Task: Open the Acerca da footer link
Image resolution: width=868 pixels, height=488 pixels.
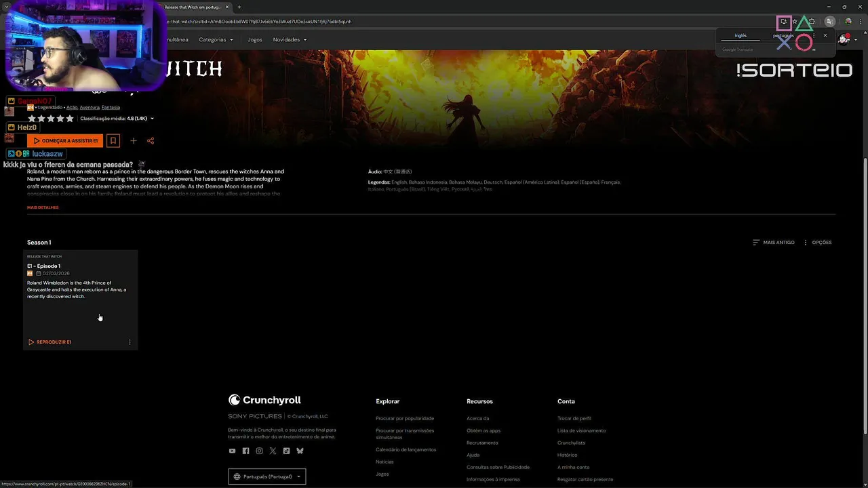Action: 478,418
